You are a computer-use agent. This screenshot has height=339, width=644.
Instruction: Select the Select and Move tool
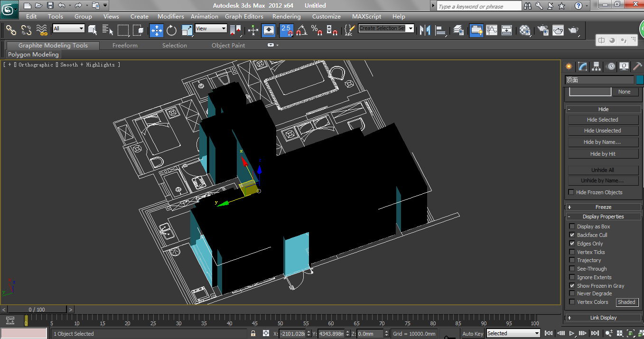point(156,30)
